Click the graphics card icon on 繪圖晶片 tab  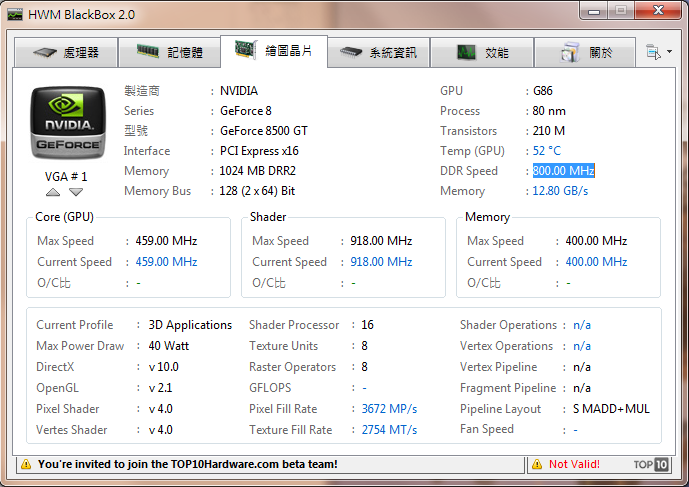(245, 49)
